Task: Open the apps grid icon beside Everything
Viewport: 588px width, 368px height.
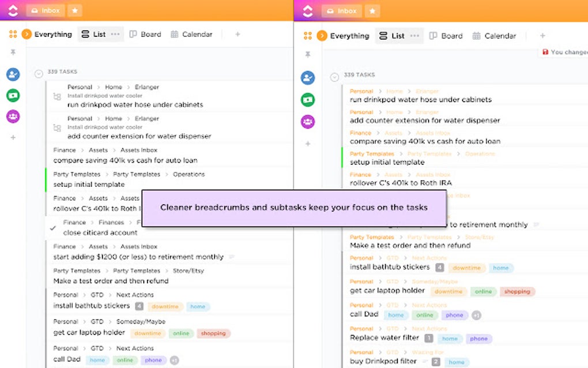Action: (13, 34)
